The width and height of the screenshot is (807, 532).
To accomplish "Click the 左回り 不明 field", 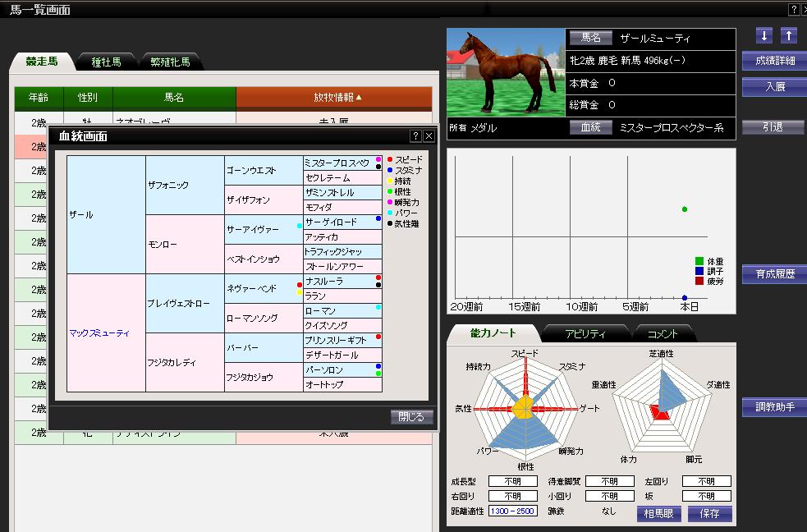I will click(x=706, y=481).
